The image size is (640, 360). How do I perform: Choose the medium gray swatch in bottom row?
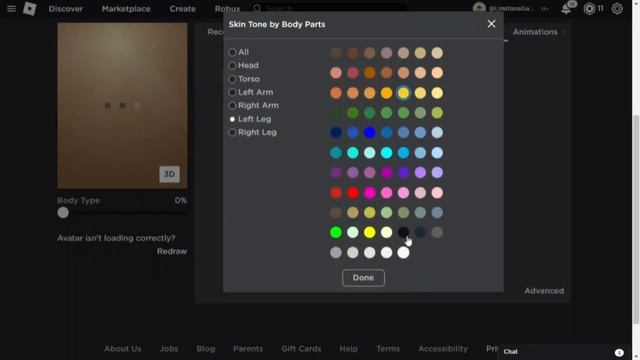tap(336, 253)
